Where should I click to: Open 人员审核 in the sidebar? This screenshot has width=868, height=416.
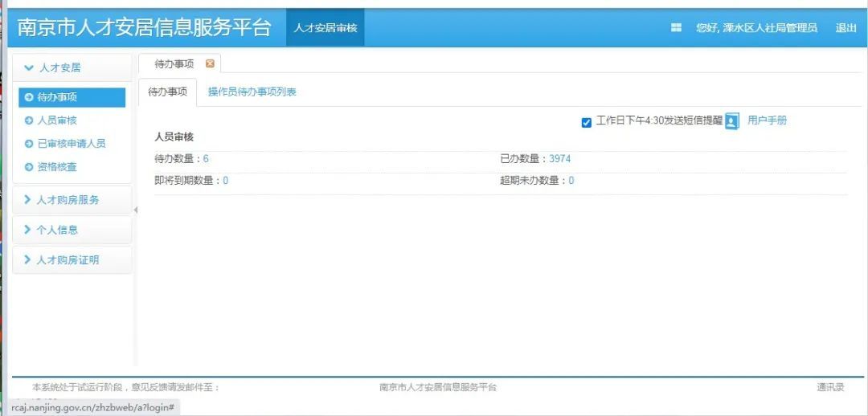pyautogui.click(x=56, y=120)
